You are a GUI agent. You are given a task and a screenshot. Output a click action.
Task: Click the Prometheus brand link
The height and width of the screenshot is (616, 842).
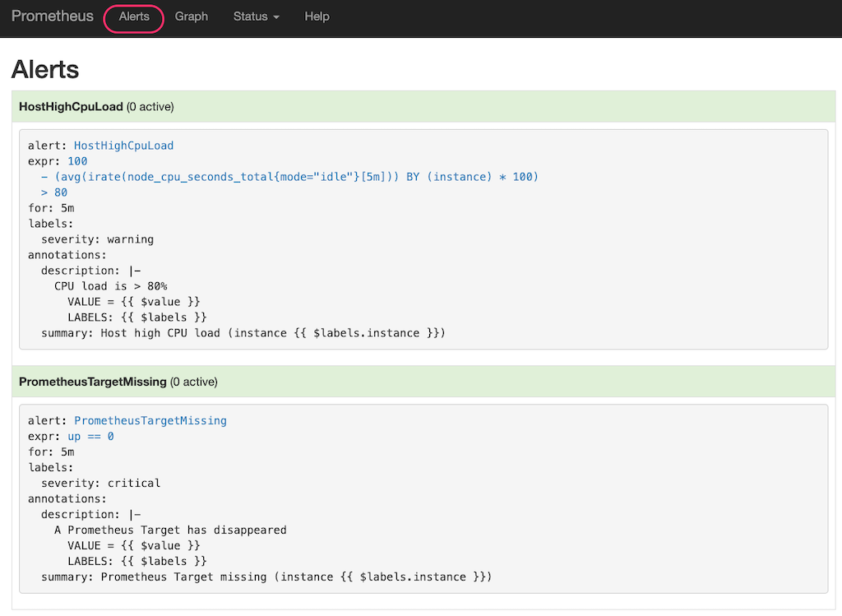click(53, 16)
